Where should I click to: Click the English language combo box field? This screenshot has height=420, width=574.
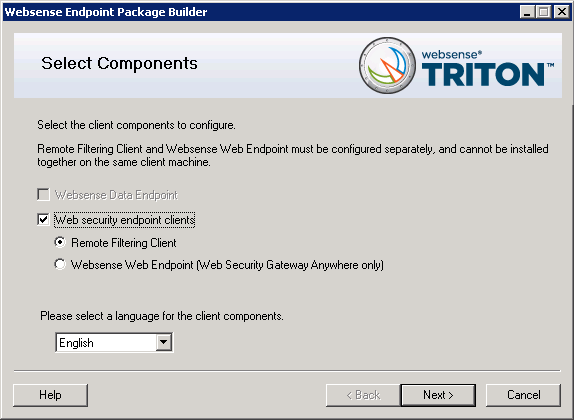click(114, 342)
